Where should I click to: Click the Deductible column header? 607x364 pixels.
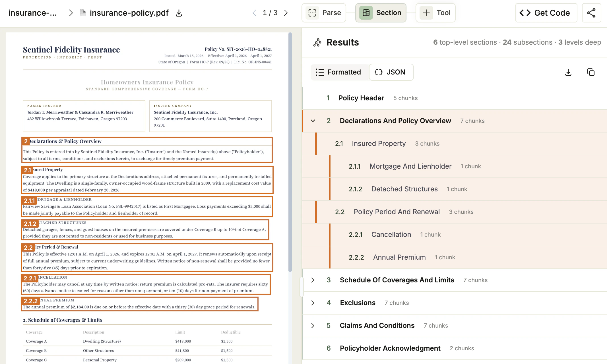pos(231,332)
